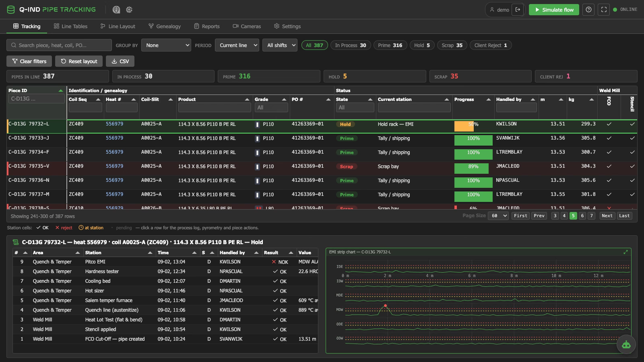Sort the log by Time arrow
Image resolution: width=644 pixels, height=362 pixels.
(x=194, y=253)
